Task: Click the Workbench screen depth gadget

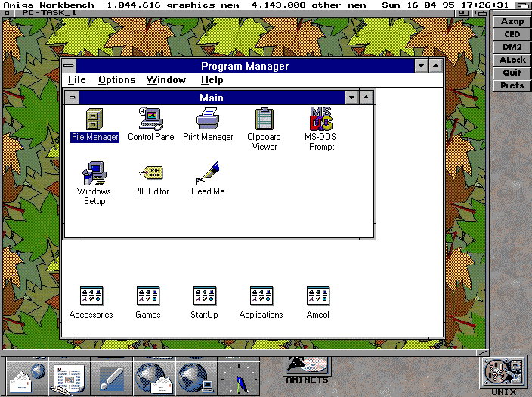Action: pyautogui.click(x=523, y=5)
